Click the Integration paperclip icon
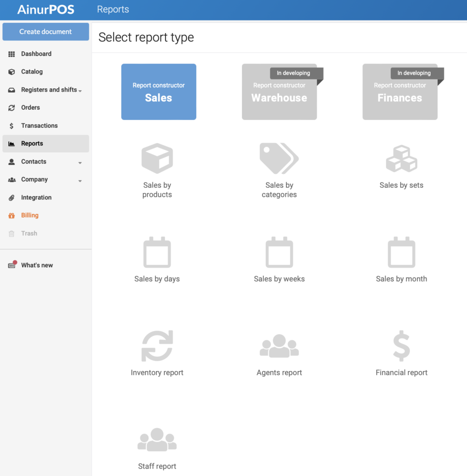 (x=12, y=198)
